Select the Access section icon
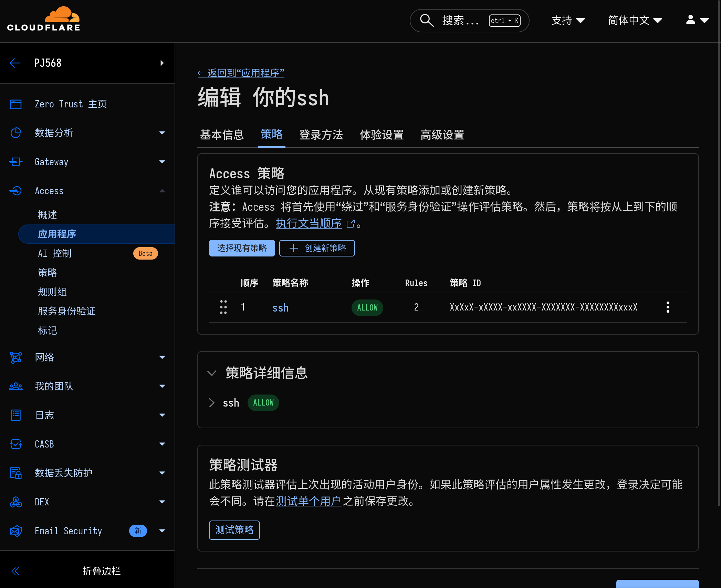The image size is (721, 588). (x=15, y=191)
